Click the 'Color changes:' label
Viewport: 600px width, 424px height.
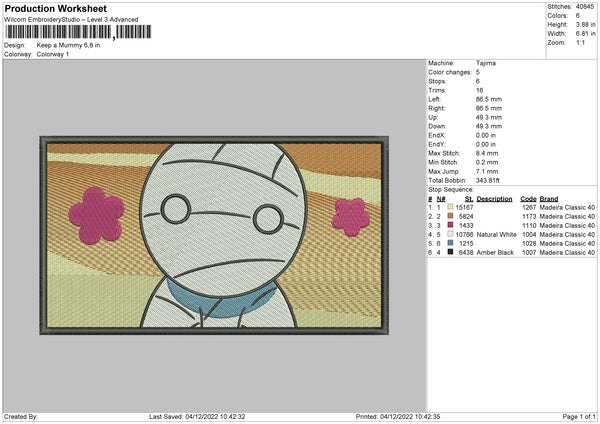point(450,72)
